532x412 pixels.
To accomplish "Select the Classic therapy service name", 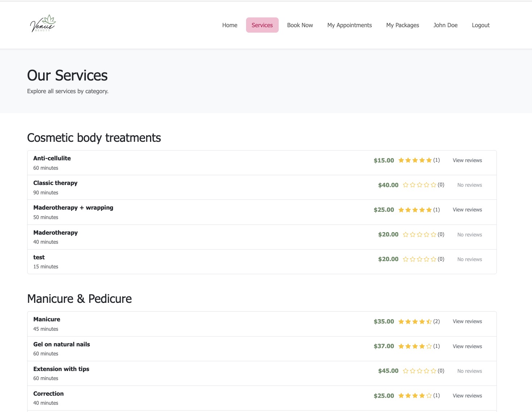I will (55, 183).
